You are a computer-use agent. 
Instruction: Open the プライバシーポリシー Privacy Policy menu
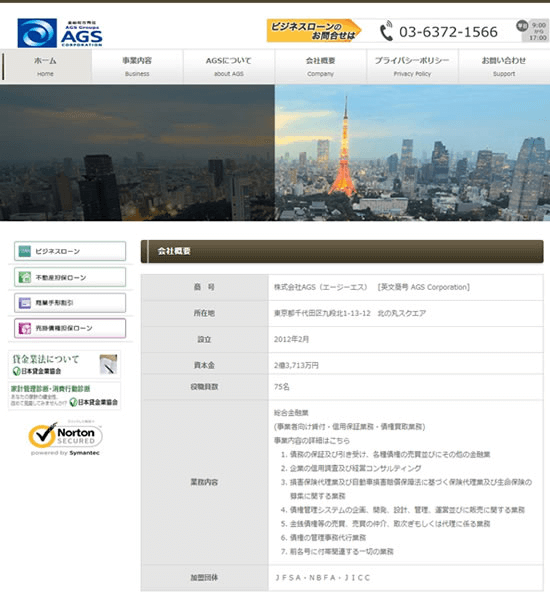click(412, 67)
